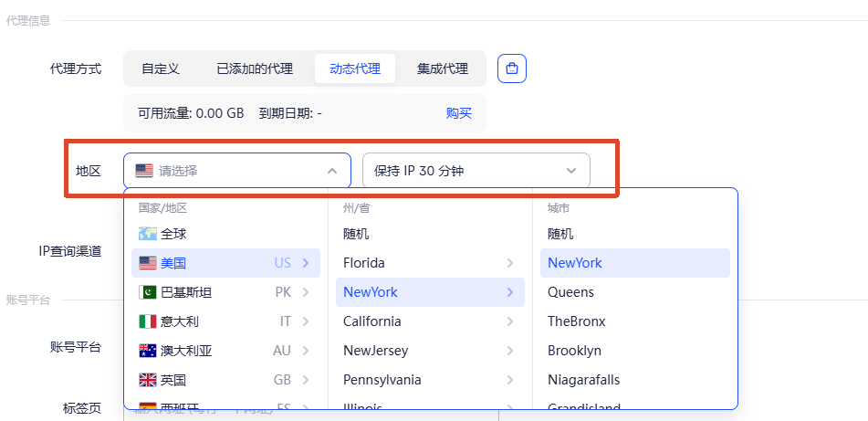This screenshot has width=868, height=421.
Task: Click the Pakistan flag icon
Action: [147, 292]
